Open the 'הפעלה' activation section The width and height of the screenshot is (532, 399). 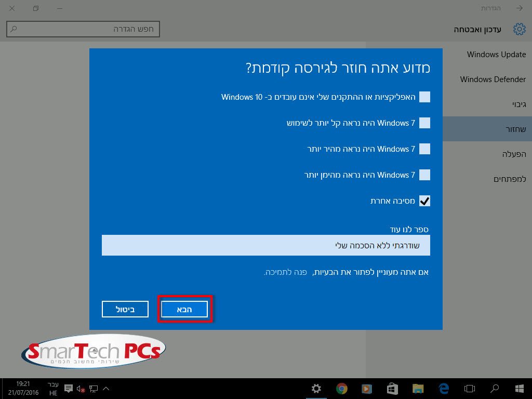(x=514, y=154)
